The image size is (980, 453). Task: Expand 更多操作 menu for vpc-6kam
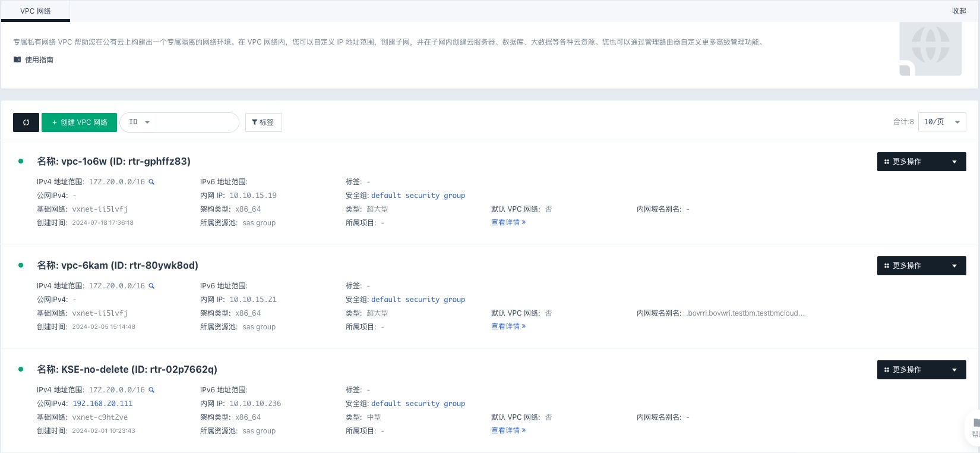921,266
